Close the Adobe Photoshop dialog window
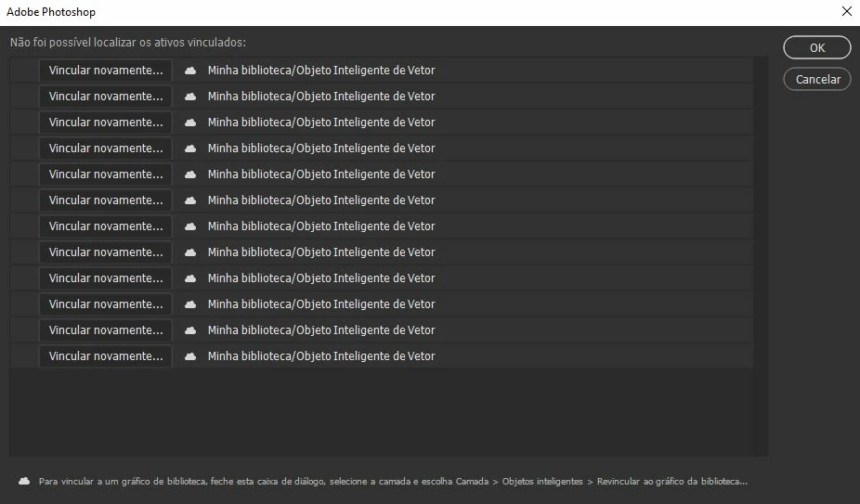Image resolution: width=860 pixels, height=504 pixels. 847,11
